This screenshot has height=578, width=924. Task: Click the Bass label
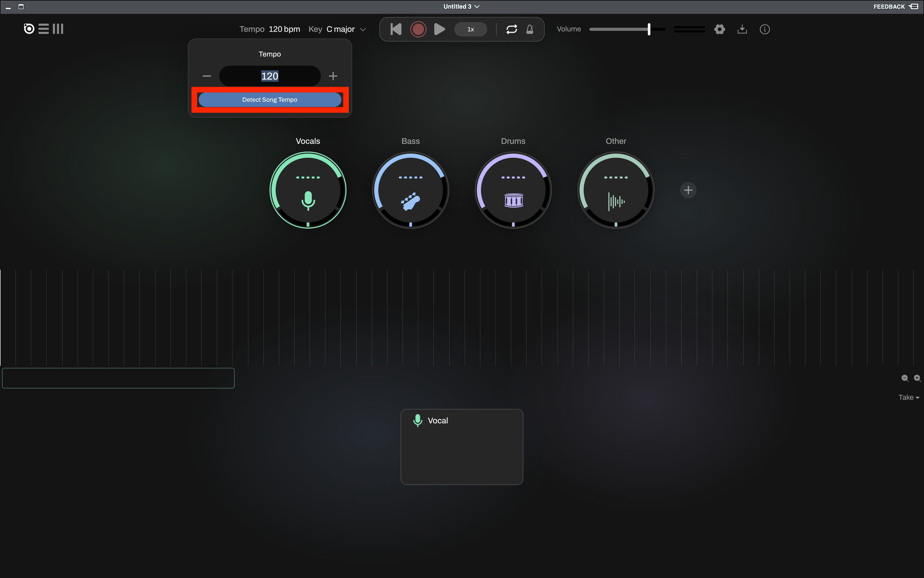(411, 141)
